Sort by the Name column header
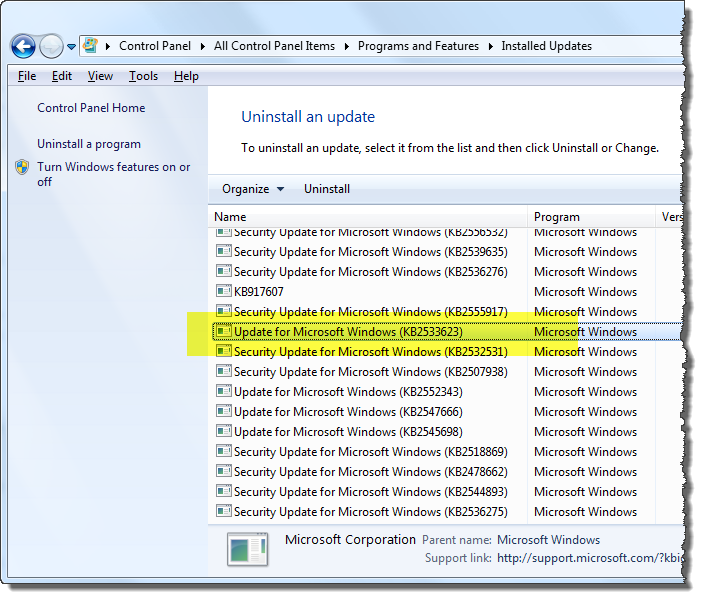 (x=368, y=217)
